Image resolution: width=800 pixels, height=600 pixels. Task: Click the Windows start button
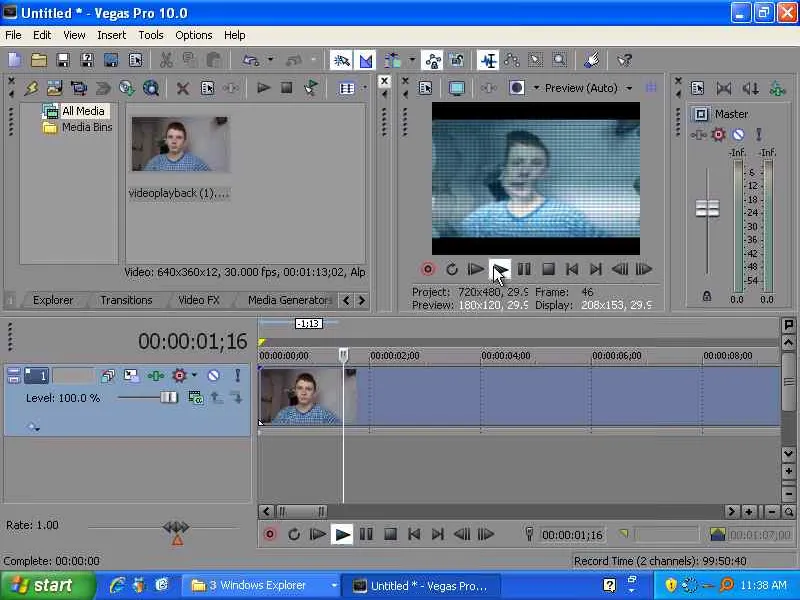[45, 586]
